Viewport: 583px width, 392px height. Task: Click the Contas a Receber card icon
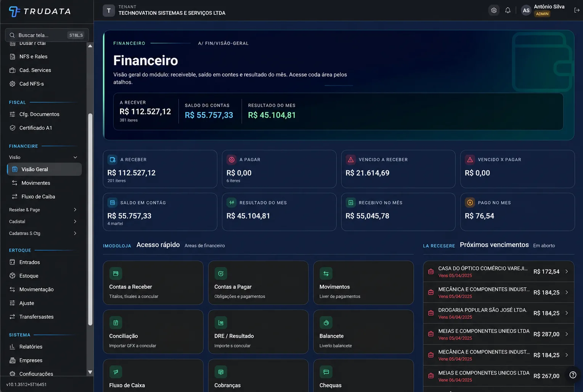click(x=116, y=274)
